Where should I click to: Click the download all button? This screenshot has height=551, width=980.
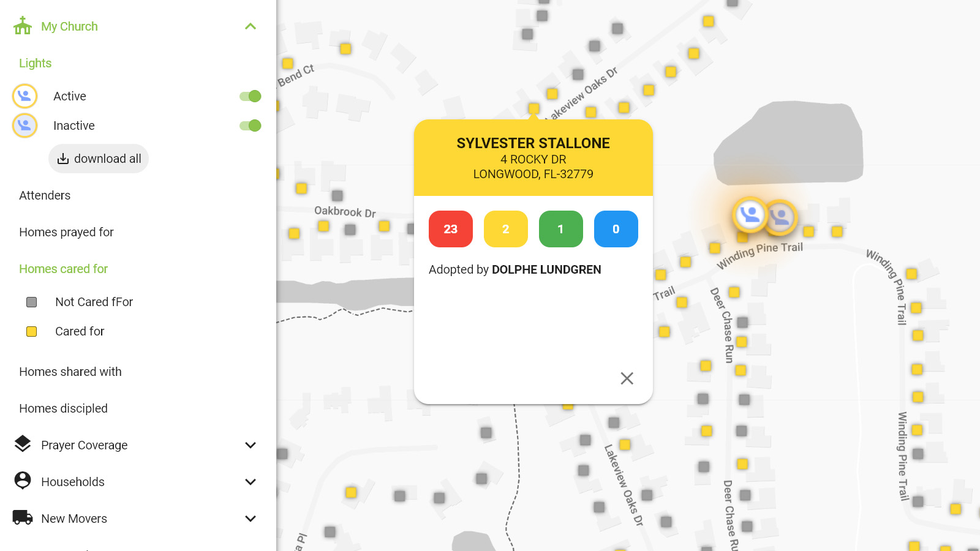(x=99, y=159)
